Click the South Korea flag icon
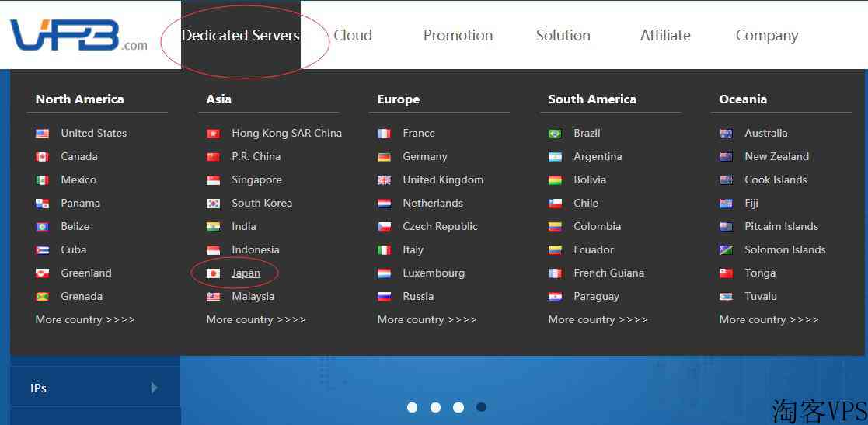Image resolution: width=868 pixels, height=425 pixels. (213, 203)
